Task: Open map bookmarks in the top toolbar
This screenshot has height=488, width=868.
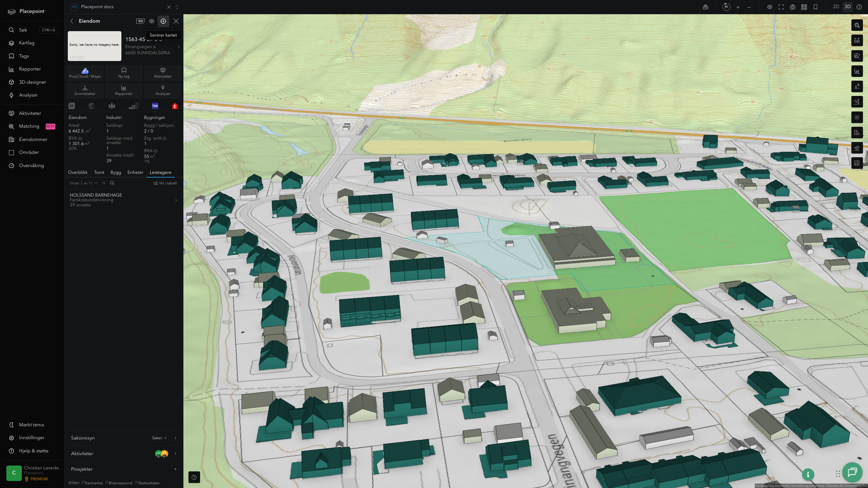Action: click(815, 7)
